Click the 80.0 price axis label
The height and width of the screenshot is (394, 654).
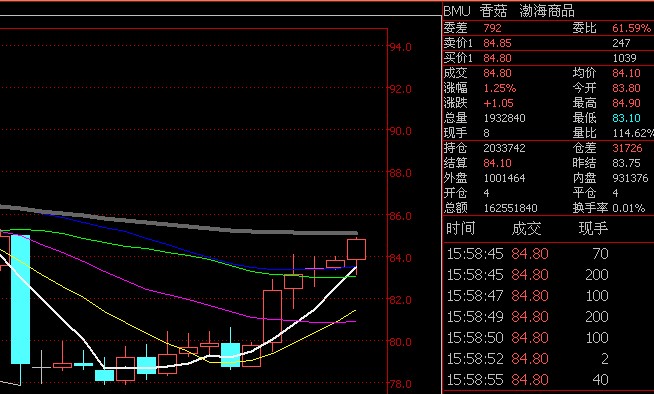click(400, 342)
